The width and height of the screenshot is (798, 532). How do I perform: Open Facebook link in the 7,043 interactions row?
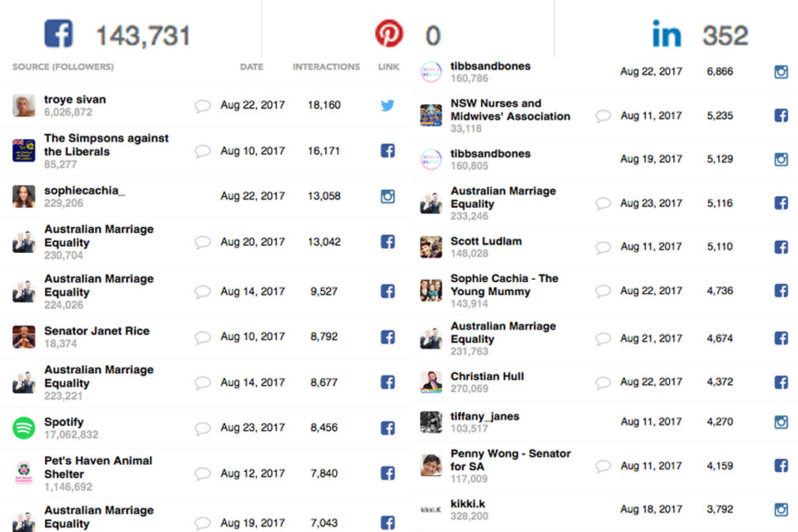pyautogui.click(x=388, y=523)
